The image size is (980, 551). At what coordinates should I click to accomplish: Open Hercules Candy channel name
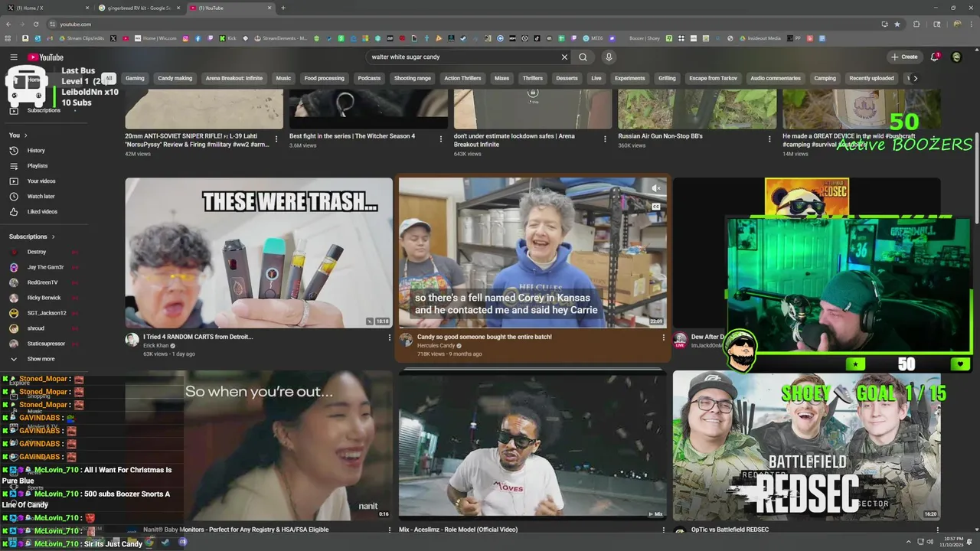pyautogui.click(x=436, y=346)
